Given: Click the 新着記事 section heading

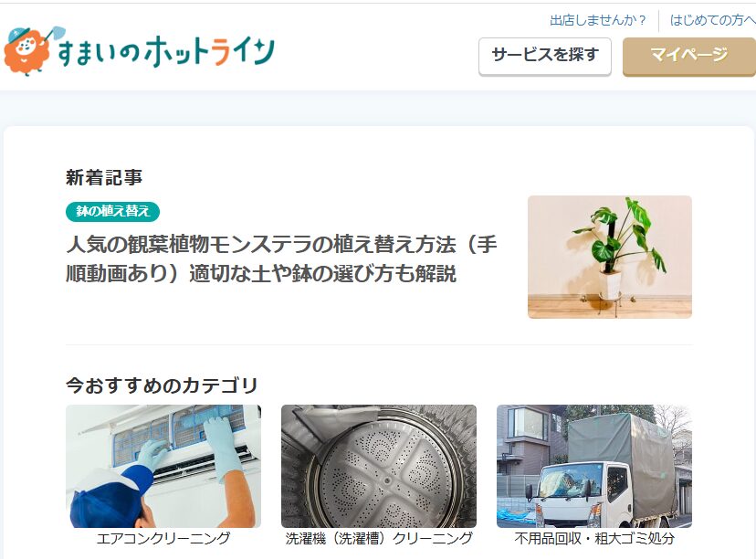Looking at the screenshot, I should 104,177.
